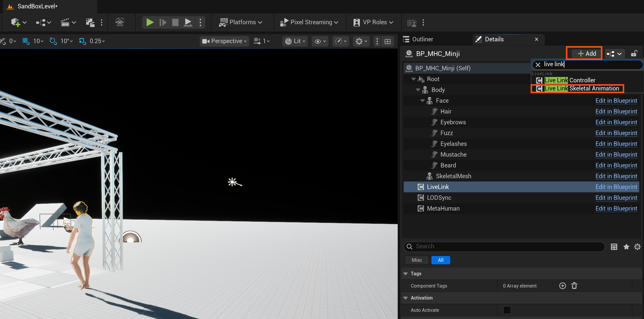
Task: Collapse the Root component tree node
Action: tap(414, 79)
